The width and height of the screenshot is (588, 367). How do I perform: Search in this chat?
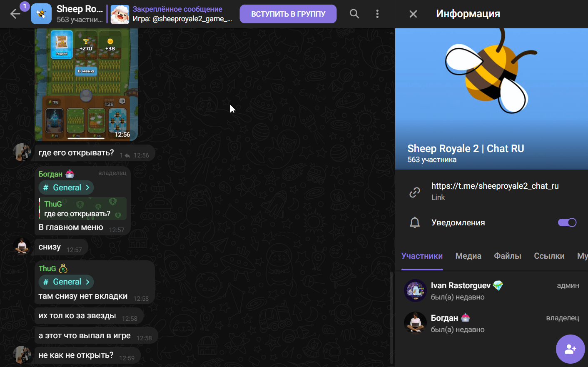[x=354, y=14]
